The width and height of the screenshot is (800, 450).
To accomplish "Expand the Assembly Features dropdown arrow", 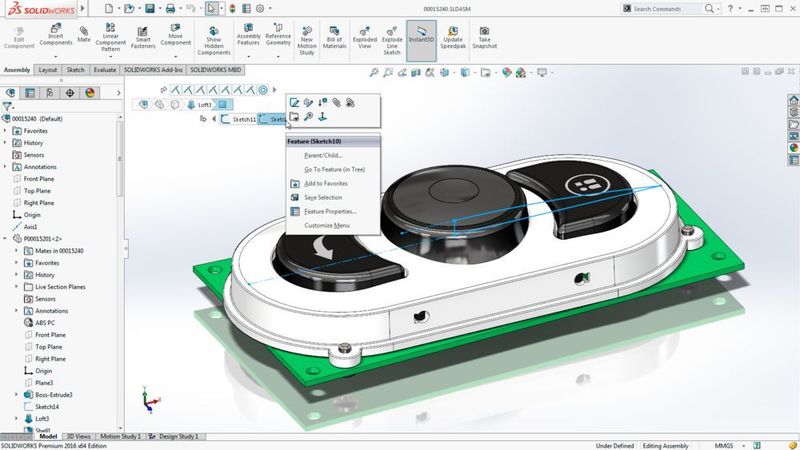I will tap(248, 57).
